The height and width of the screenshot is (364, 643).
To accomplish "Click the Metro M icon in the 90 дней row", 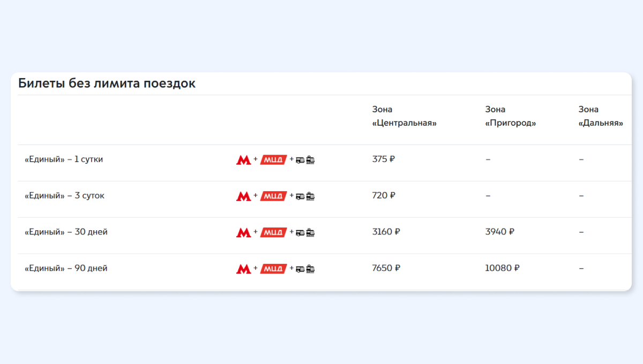I will (x=244, y=269).
